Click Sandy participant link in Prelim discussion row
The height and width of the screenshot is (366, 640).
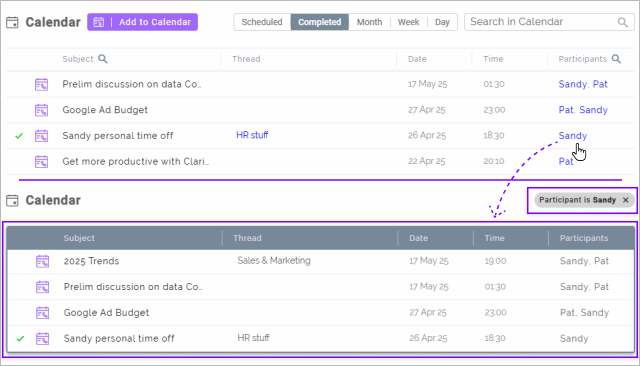click(x=572, y=84)
